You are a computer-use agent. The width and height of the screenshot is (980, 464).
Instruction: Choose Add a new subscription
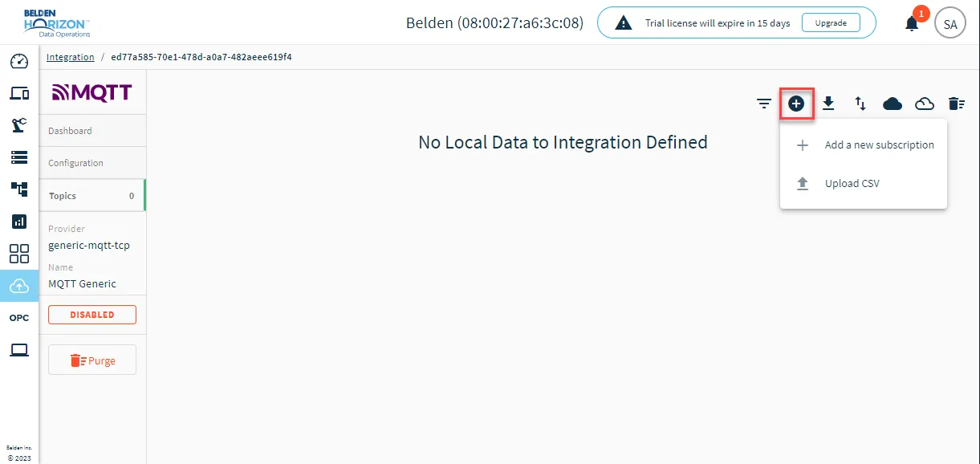tap(864, 145)
